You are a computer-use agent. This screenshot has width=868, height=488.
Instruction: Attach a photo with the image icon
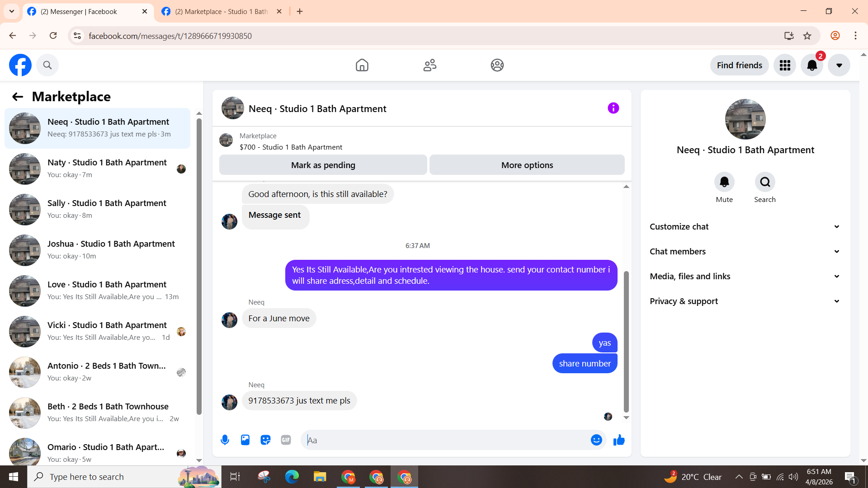click(x=245, y=440)
